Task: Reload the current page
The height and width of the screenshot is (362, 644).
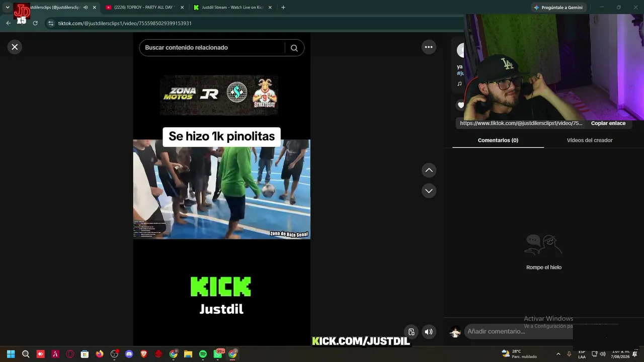Action: [x=35, y=23]
